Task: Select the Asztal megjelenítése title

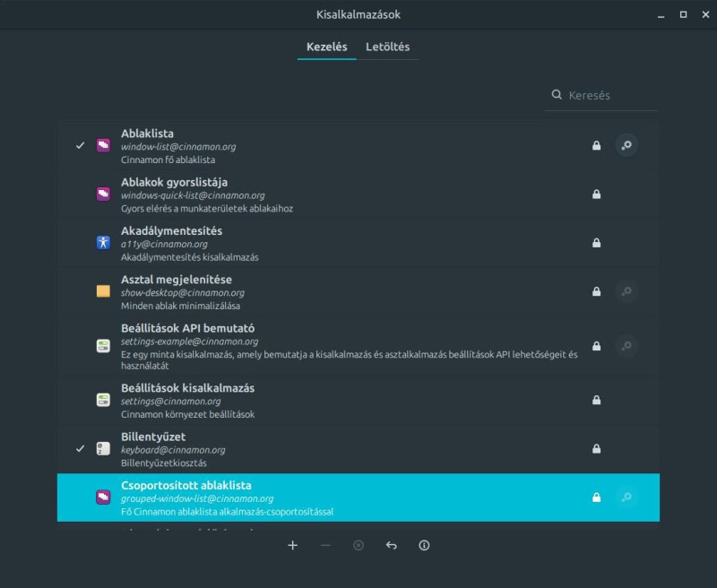Action: (x=177, y=280)
